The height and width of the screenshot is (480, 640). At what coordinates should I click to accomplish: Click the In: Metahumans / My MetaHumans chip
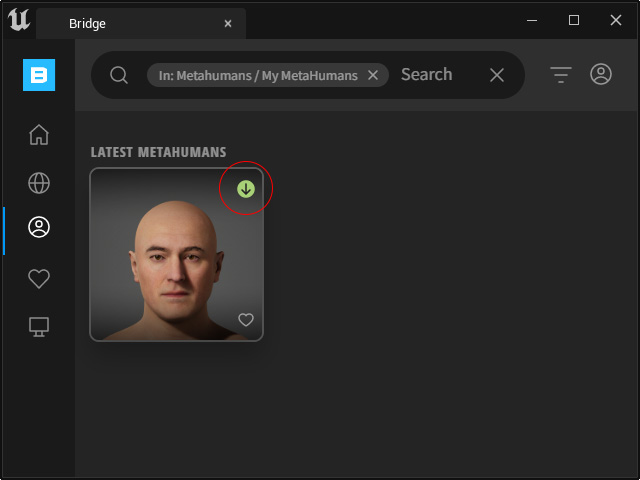pos(258,76)
